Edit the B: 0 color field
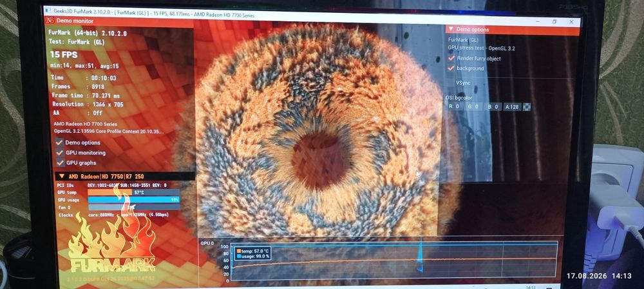Viewport: 644px width, 289px height. pos(493,107)
